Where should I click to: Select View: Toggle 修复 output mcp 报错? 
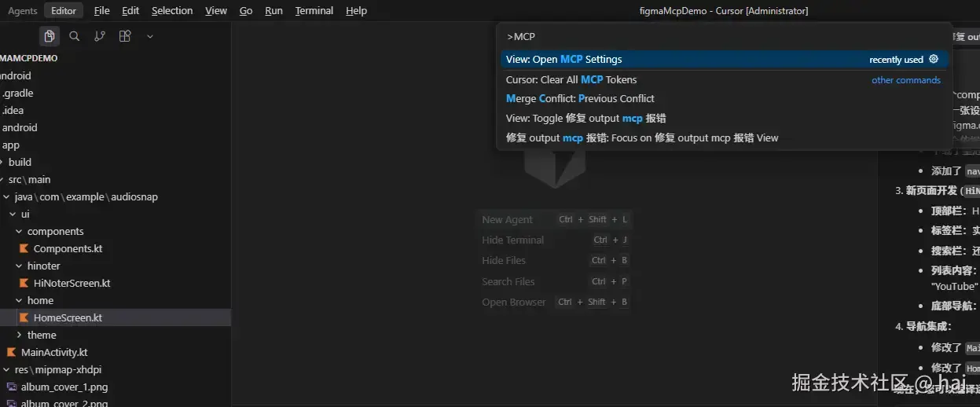pos(723,119)
